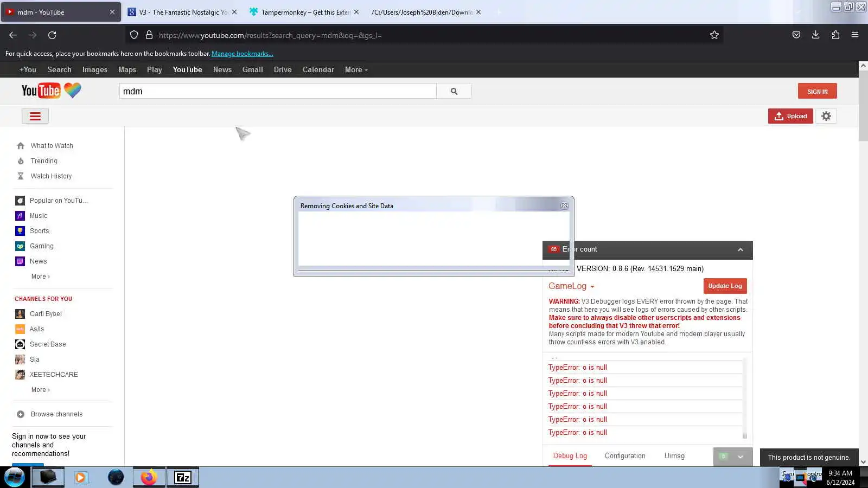
Task: Click the Upload button
Action: tap(790, 116)
